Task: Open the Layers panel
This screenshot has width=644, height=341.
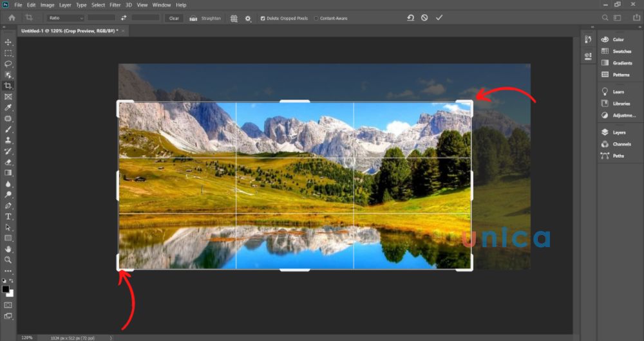Action: coord(618,132)
